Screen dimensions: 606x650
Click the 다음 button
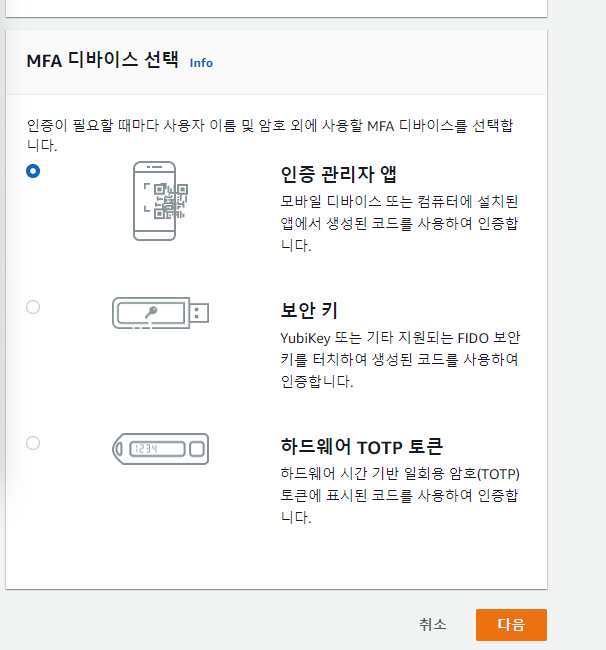(x=511, y=625)
